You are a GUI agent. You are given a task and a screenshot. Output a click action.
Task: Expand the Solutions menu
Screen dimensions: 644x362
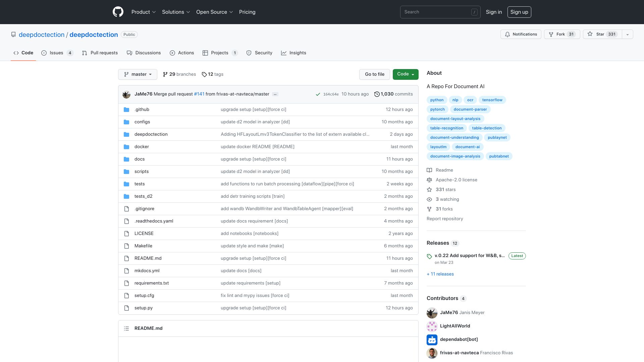176,12
